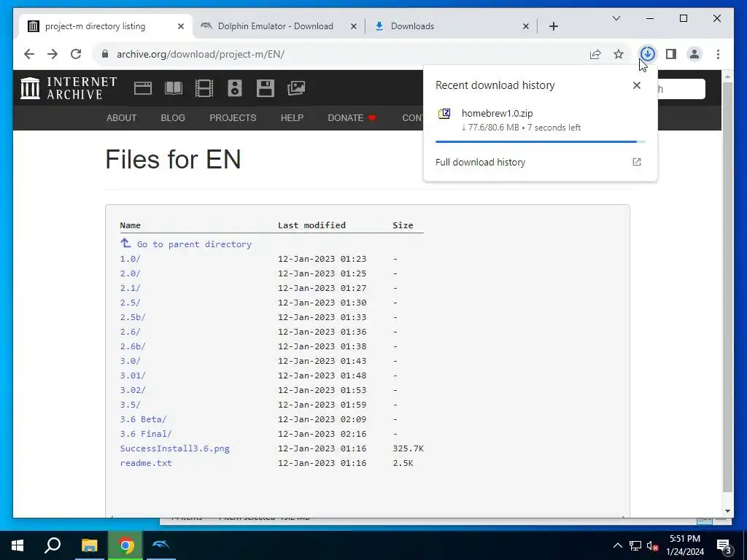Screen dimensions: 747x560
Task: Click the muted volume tray icon
Action: (x=653, y=545)
